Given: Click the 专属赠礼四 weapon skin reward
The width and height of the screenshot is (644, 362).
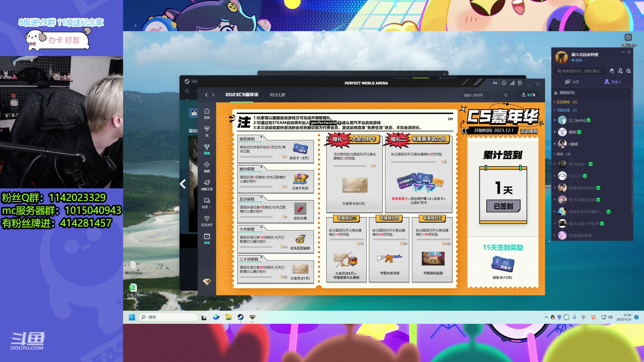Looking at the screenshot, I should coord(389,258).
